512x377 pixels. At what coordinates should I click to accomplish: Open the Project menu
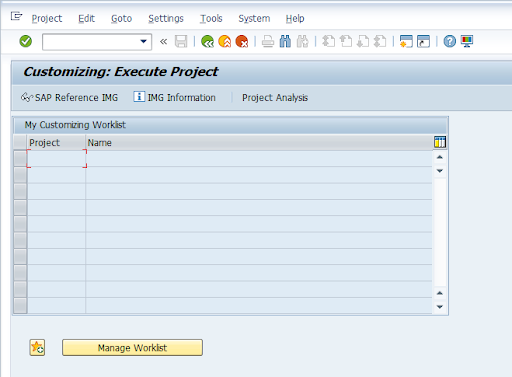pyautogui.click(x=47, y=19)
